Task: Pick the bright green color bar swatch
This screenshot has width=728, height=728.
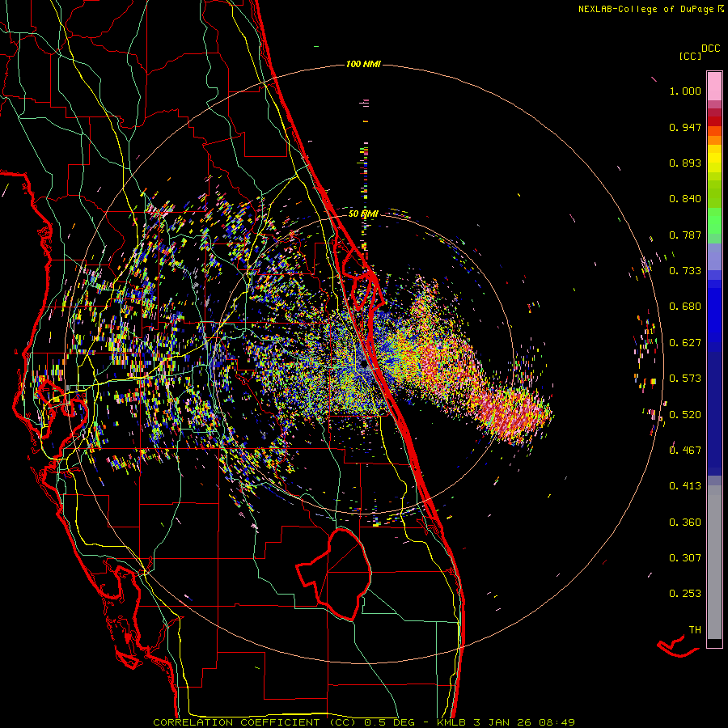Action: (714, 221)
